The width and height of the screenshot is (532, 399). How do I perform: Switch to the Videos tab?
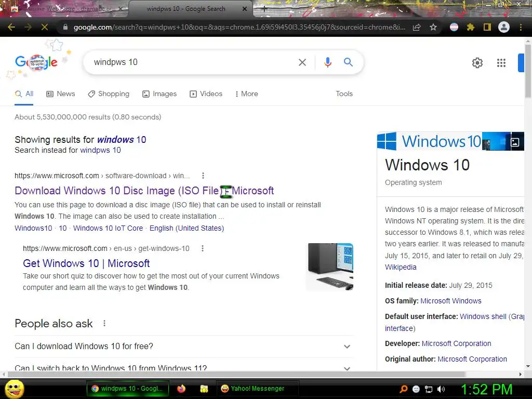[206, 94]
